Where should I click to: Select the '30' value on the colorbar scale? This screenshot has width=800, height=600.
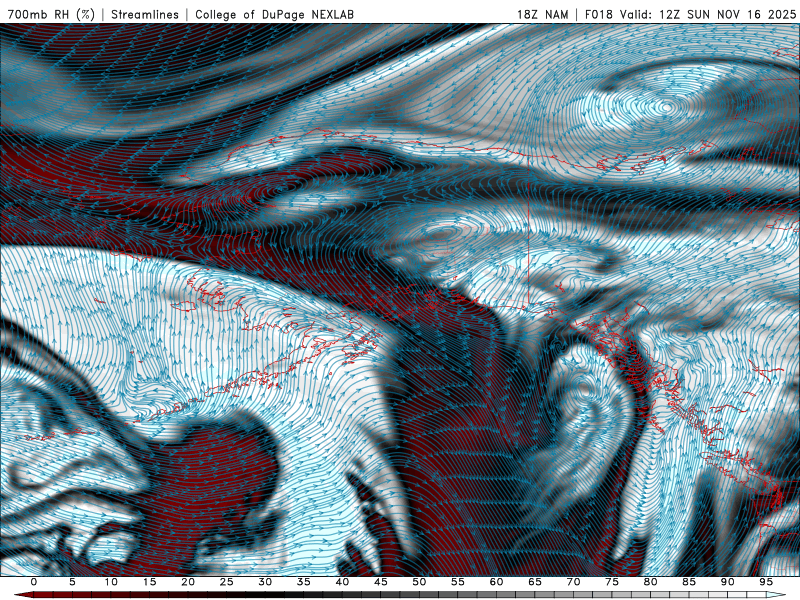tap(265, 582)
